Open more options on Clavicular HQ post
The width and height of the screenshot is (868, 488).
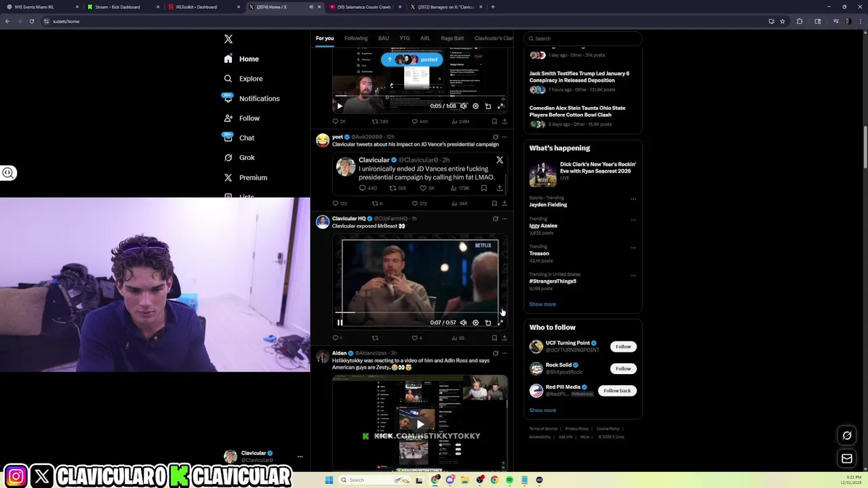click(504, 219)
